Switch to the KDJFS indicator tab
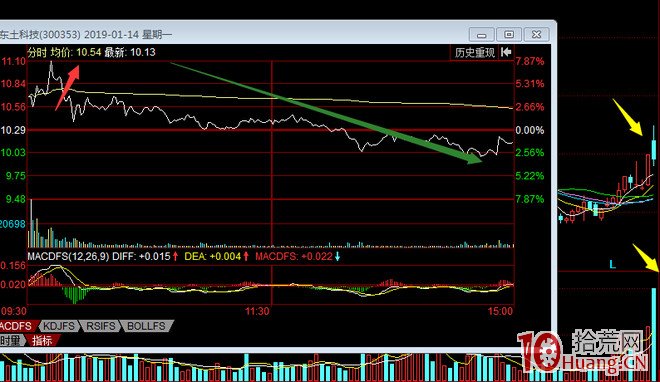The height and width of the screenshot is (382, 660). [59, 326]
